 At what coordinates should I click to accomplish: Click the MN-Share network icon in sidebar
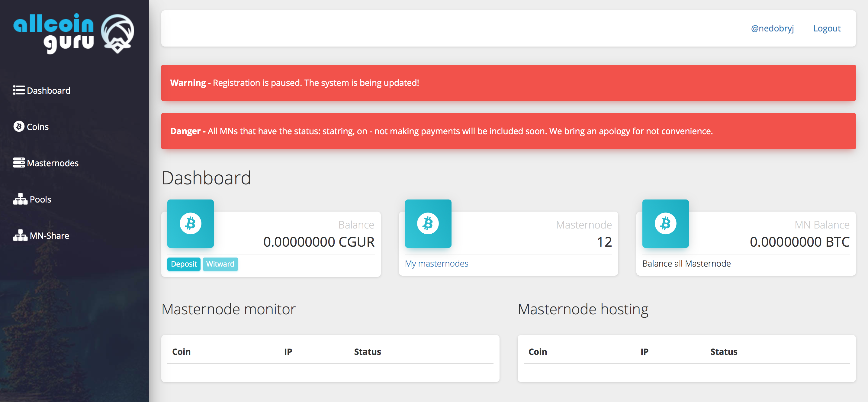tap(20, 235)
